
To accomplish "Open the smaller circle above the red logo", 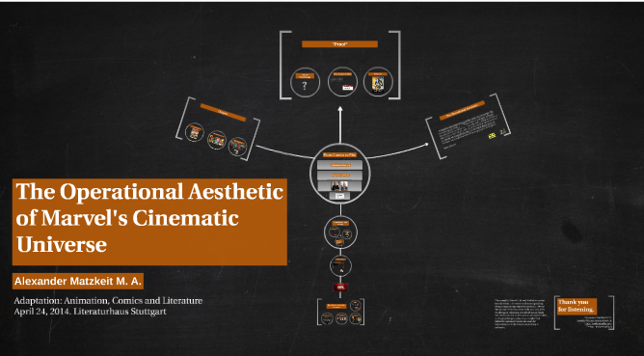I will [x=340, y=266].
